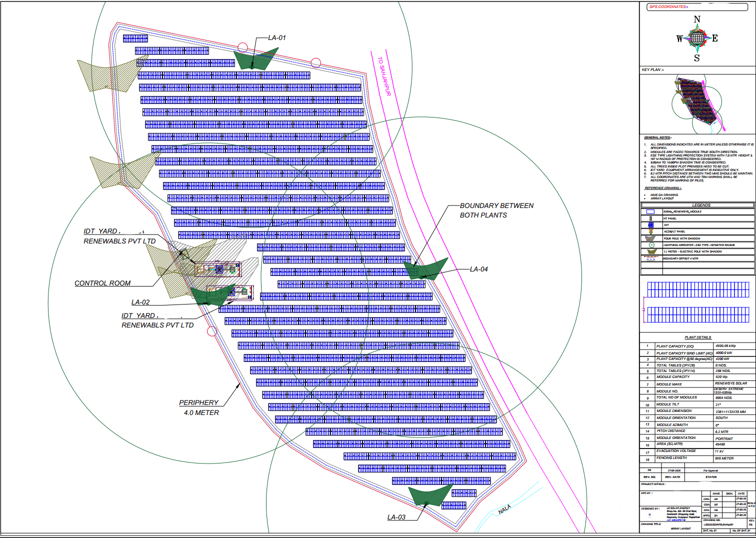The width and height of the screenshot is (756, 538).
Task: Select the 8064 NOS. modules value
Action: tap(724, 398)
